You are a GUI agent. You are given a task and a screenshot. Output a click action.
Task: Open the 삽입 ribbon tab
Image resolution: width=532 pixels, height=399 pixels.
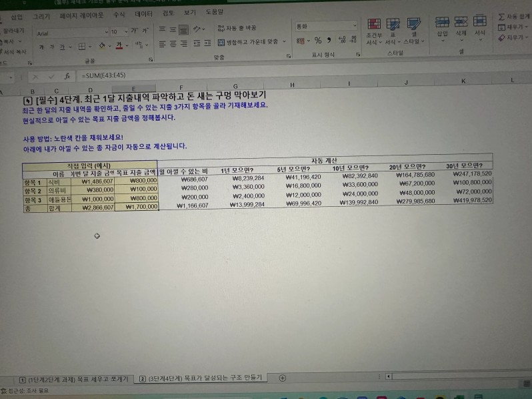(17, 17)
